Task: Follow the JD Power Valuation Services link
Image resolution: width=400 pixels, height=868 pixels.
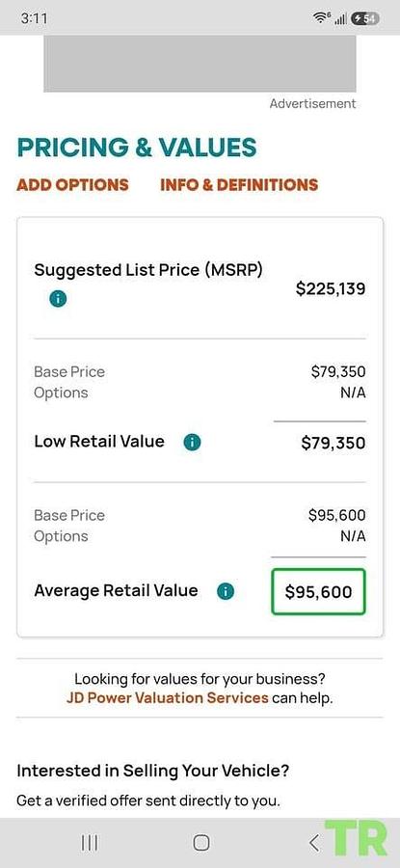Action: [x=167, y=697]
